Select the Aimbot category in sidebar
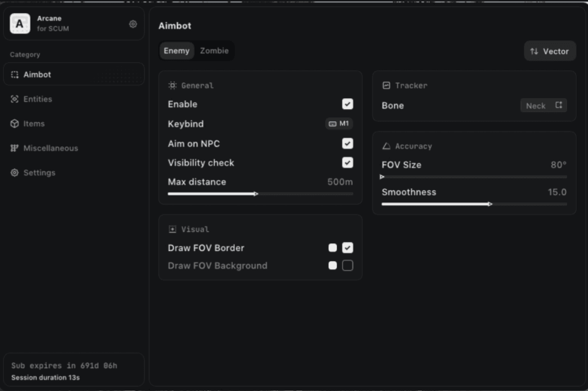This screenshot has height=391, width=588. 37,75
